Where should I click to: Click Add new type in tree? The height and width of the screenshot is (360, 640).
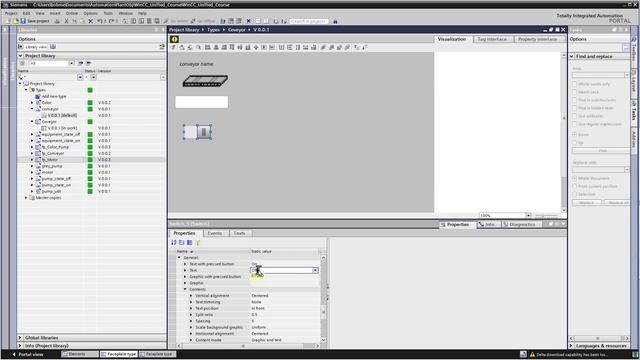pyautogui.click(x=54, y=96)
